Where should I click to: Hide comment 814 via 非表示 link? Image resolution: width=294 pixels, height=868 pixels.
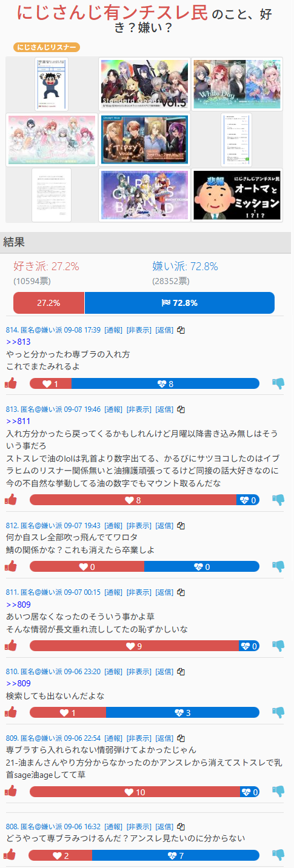(x=139, y=330)
